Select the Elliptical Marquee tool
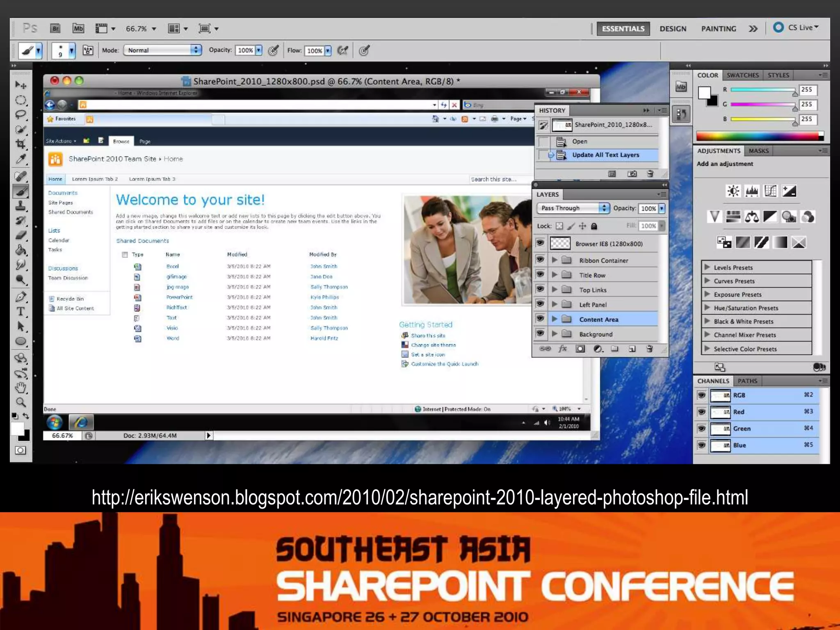The width and height of the screenshot is (840, 630). 21,100
